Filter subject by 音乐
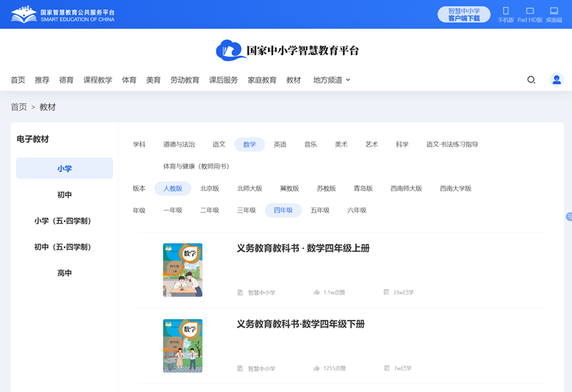 tap(310, 144)
